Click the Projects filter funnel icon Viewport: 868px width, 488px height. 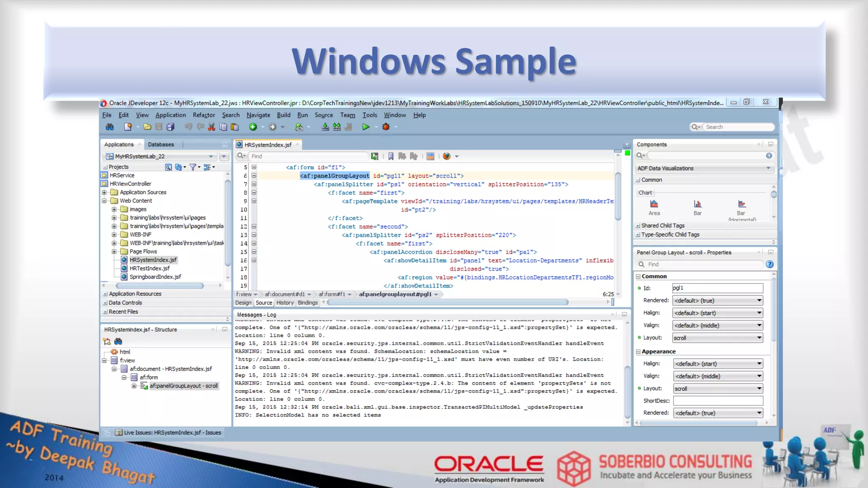point(193,167)
